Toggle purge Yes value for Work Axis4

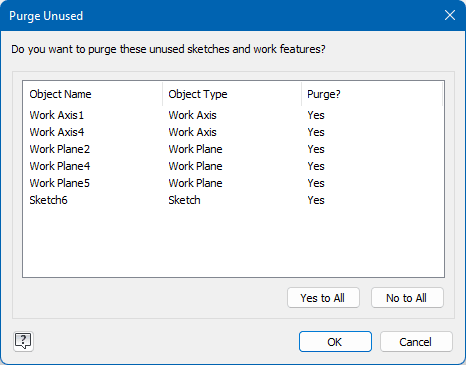point(316,132)
